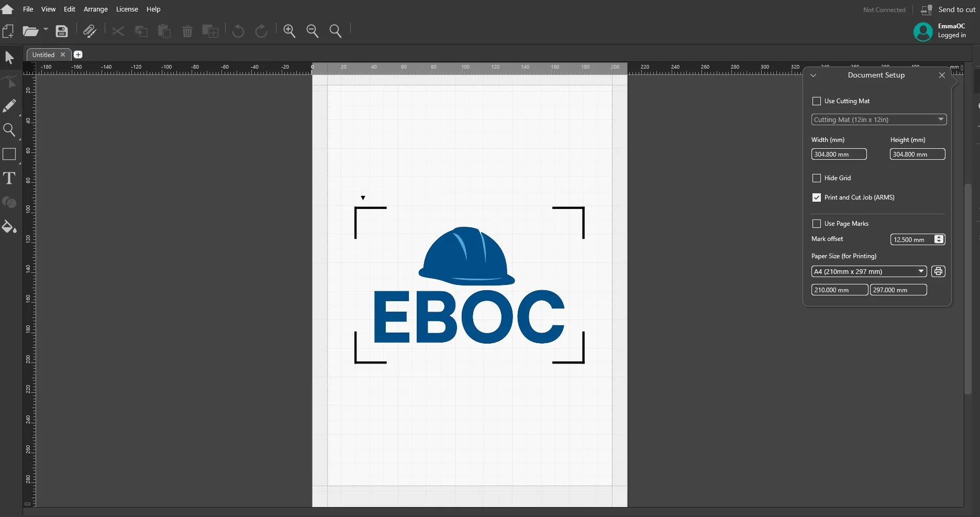Click Send to cut button
980x517 pixels.
point(948,9)
